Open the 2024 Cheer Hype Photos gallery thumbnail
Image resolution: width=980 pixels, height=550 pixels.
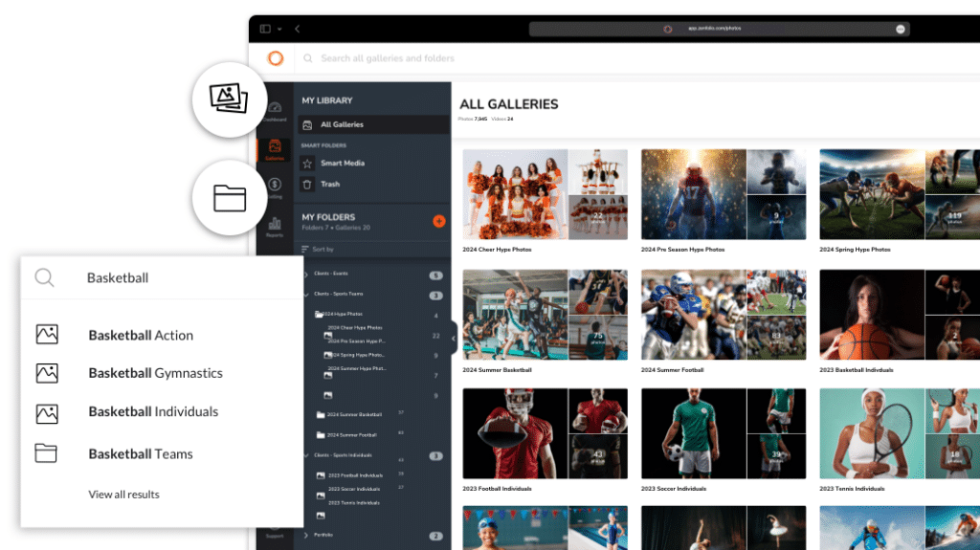point(545,194)
